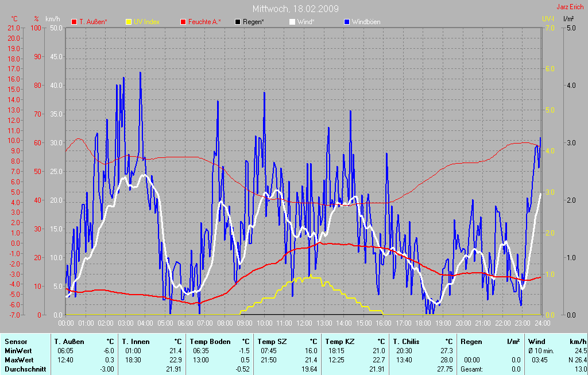Viewport: 588px width, 375px height.
Task: Select the 'Feuchte A.*' legend label
Action: pos(204,22)
